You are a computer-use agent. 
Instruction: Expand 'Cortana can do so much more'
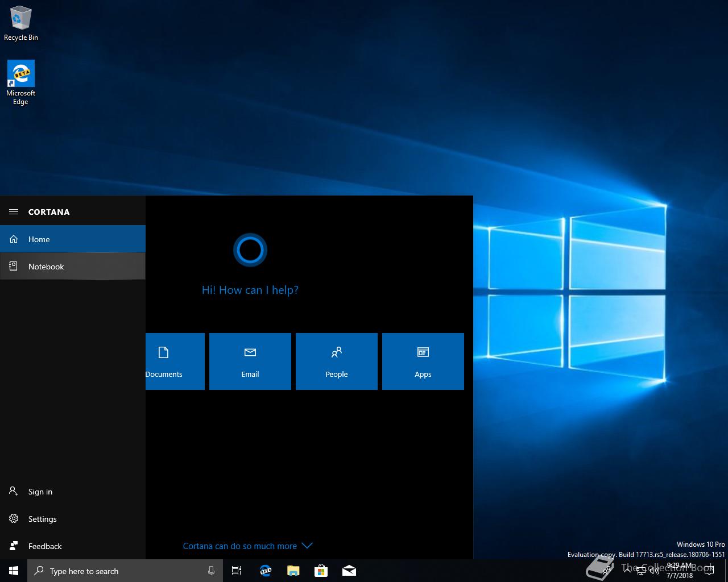[x=248, y=546]
